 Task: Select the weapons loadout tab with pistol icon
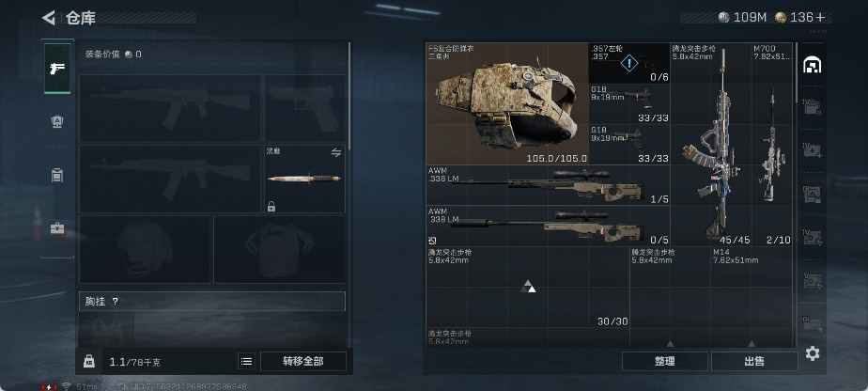point(57,69)
